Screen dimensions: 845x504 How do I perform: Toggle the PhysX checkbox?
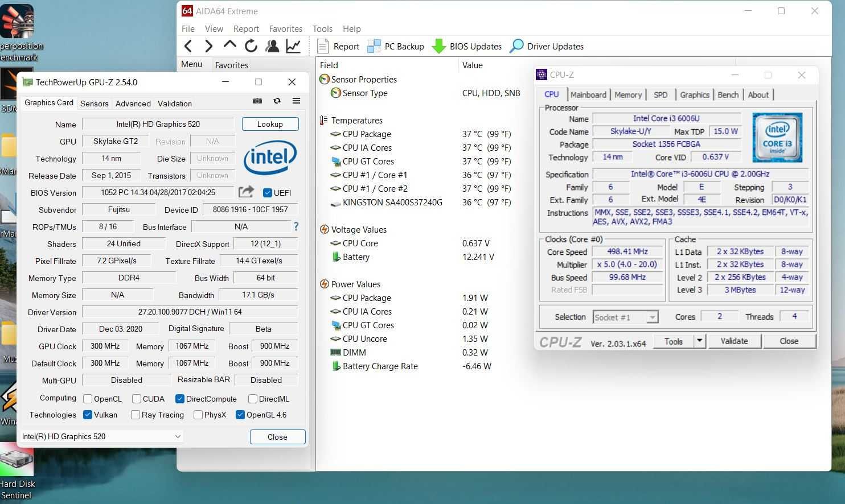(x=198, y=415)
